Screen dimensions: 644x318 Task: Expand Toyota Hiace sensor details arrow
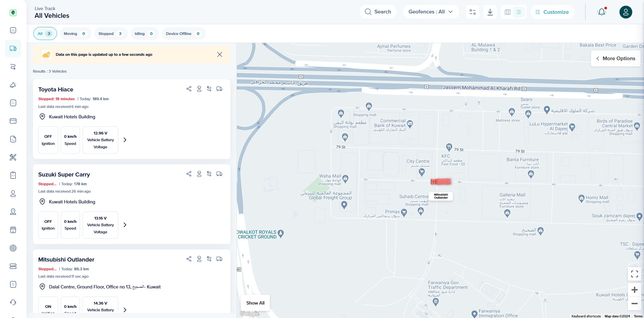[x=125, y=140]
